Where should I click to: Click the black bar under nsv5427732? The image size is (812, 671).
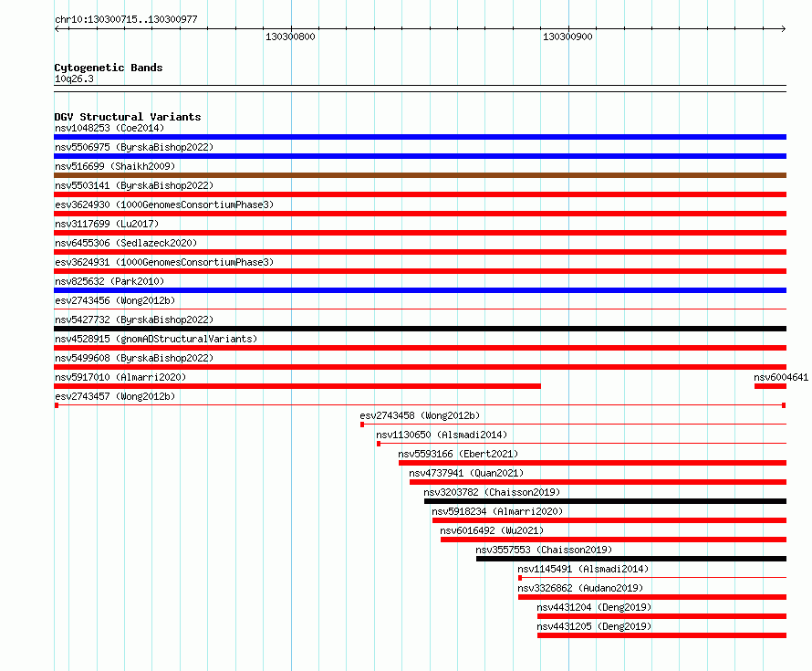(420, 329)
